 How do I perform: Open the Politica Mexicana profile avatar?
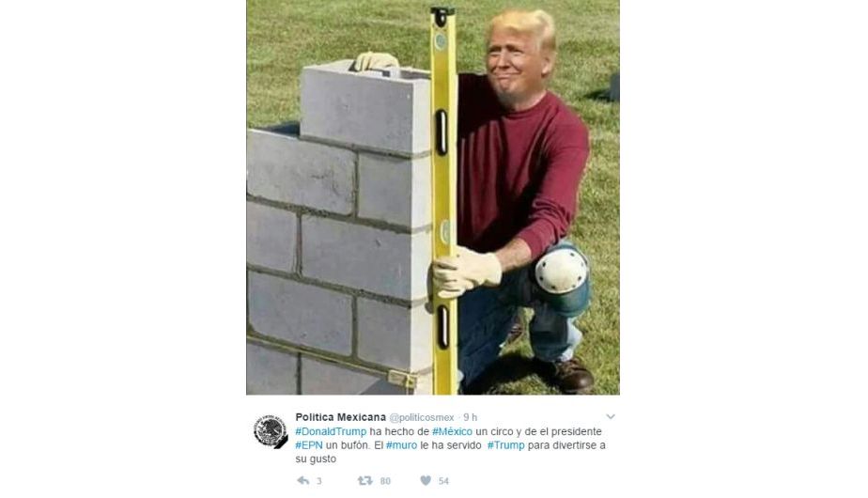point(271,431)
